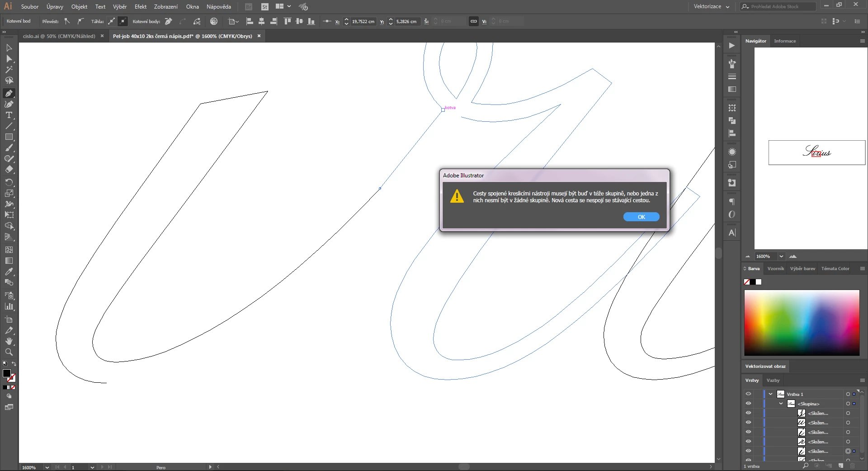This screenshot has height=471, width=868.
Task: Click the Navigator zoom-out mountains icon
Action: pos(748,257)
